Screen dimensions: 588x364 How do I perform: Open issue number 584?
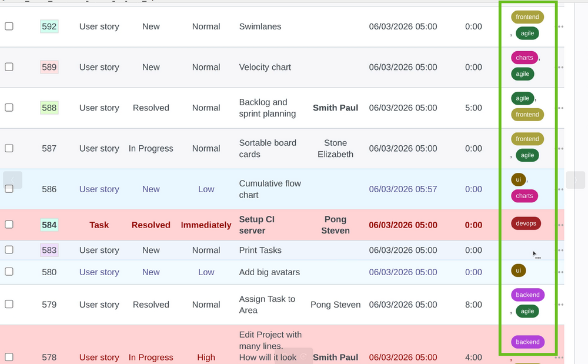click(49, 225)
